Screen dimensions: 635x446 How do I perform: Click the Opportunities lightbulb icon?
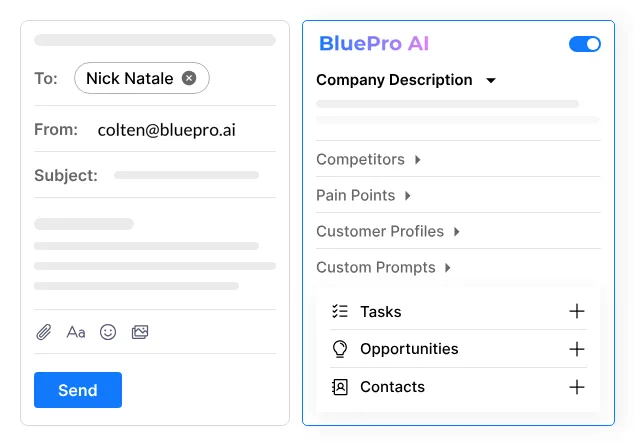(x=340, y=349)
